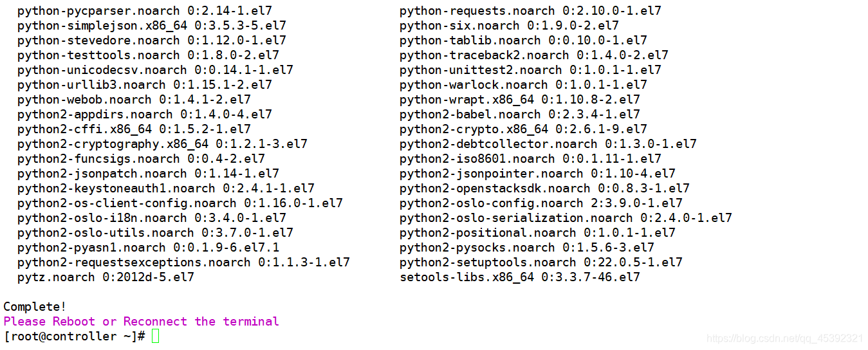
Task: Click the python-six.noarch package line
Action: click(509, 26)
